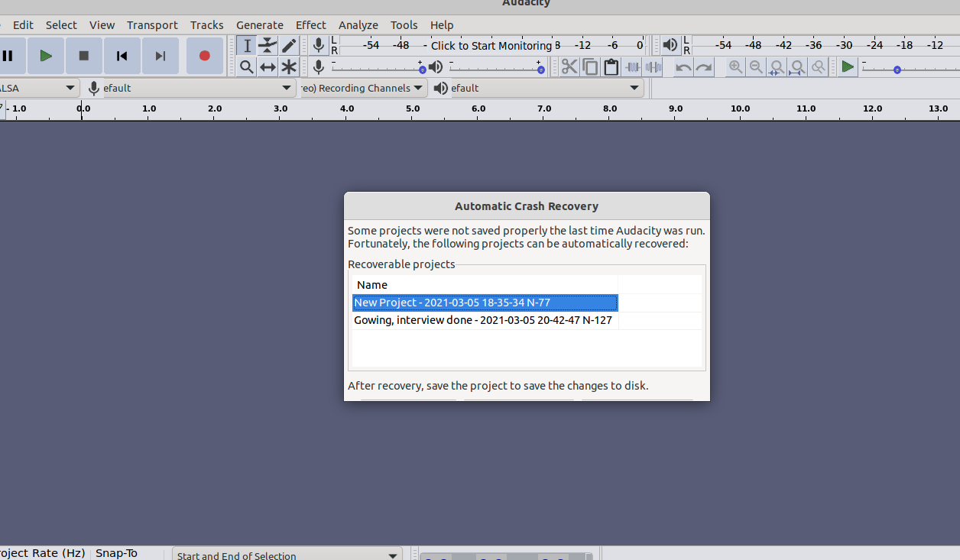Image resolution: width=960 pixels, height=560 pixels.
Task: Select the Time Shift tool
Action: coord(268,67)
